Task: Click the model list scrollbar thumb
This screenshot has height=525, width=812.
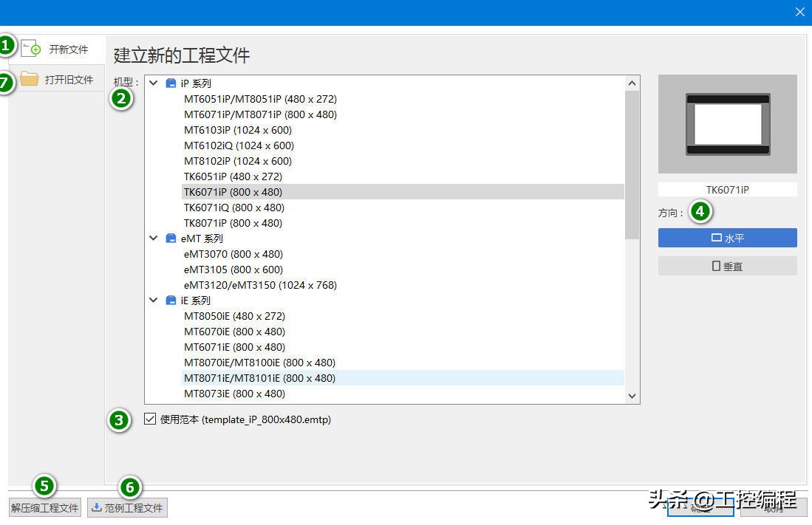Action: 632,165
